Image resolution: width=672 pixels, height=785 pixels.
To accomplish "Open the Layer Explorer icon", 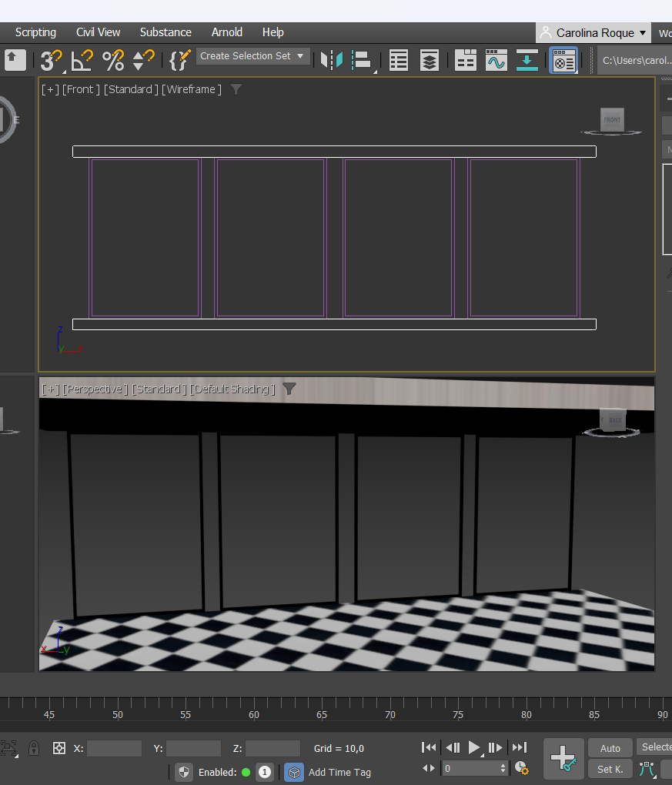I will pos(430,60).
